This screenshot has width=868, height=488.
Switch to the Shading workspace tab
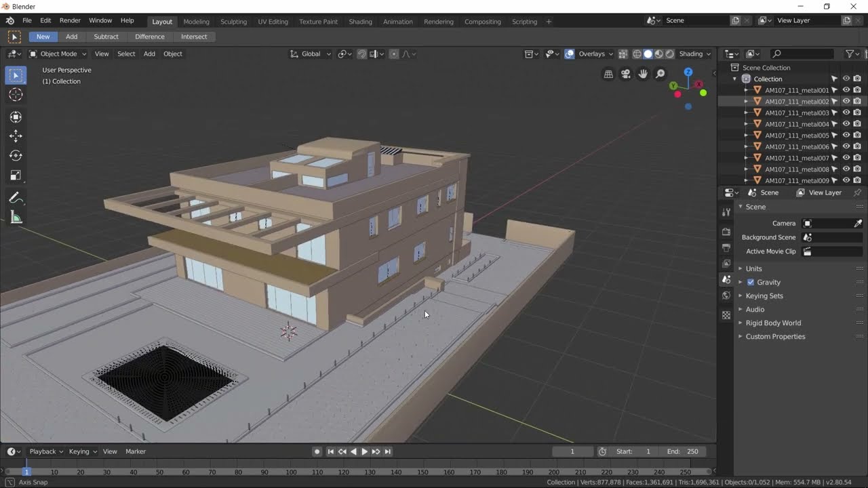click(x=360, y=22)
